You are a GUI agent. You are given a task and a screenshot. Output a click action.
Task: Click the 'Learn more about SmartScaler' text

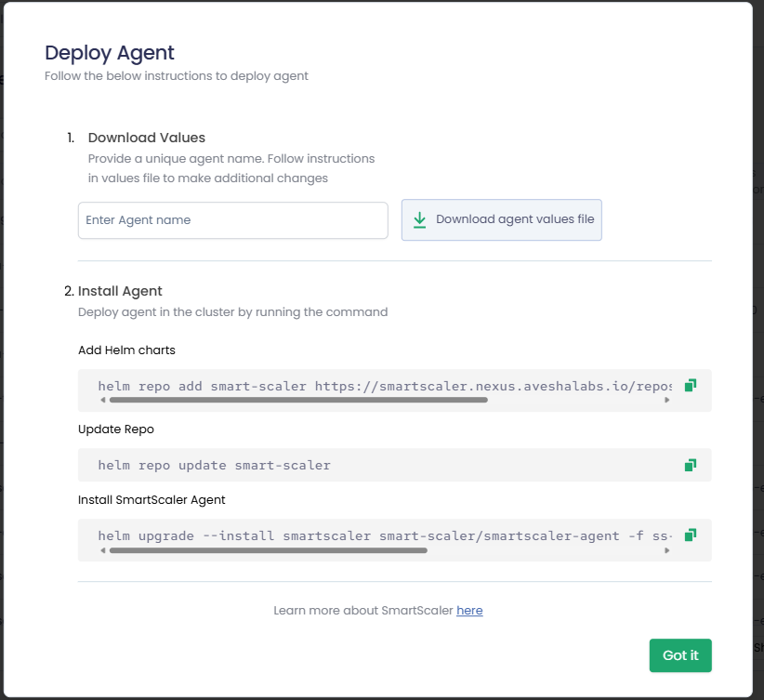coord(363,611)
